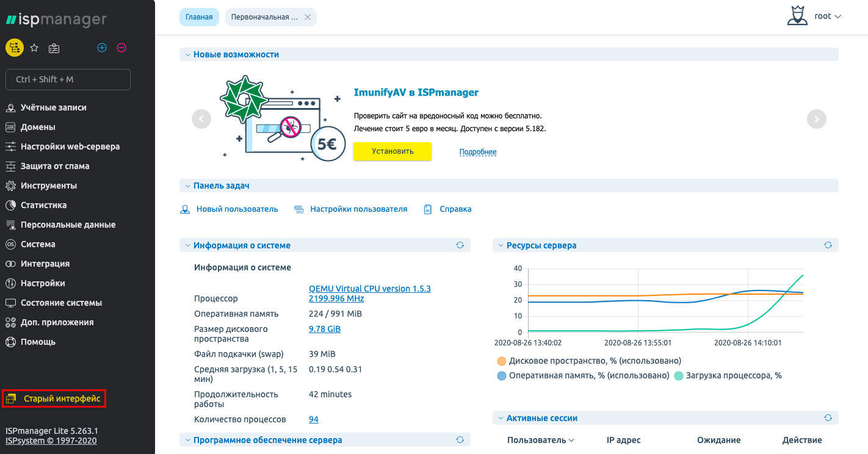Click the Действие column header
Image resolution: width=868 pixels, height=454 pixels.
click(x=802, y=440)
